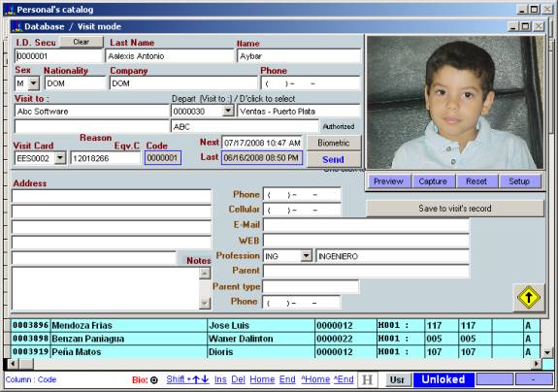The width and height of the screenshot is (558, 392).
Task: Click the Bio indicator circle icon
Action: pos(154,380)
